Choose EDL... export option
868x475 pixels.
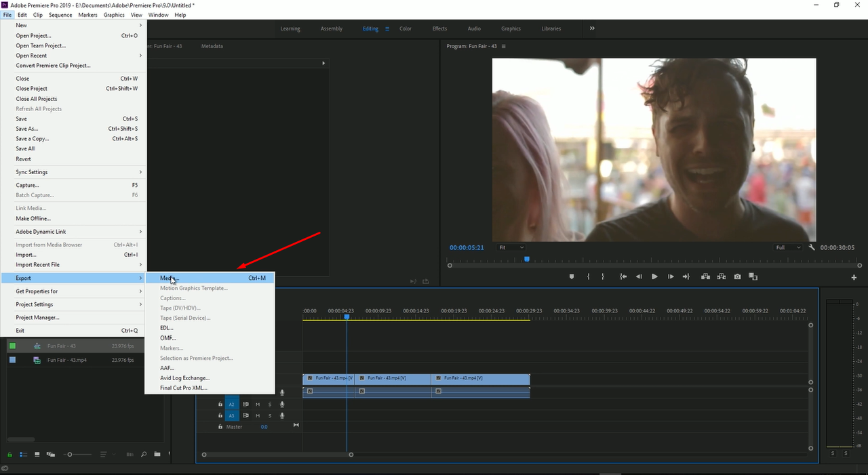point(210,328)
